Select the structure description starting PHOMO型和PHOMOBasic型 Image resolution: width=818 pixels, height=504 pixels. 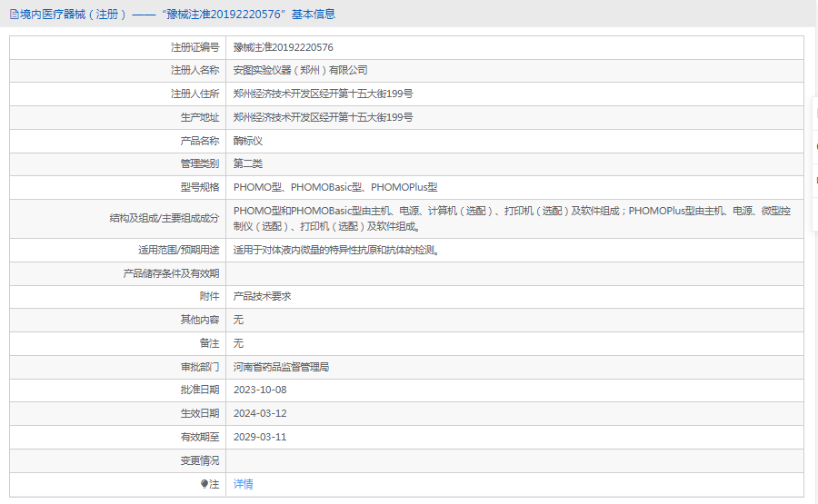click(513, 218)
